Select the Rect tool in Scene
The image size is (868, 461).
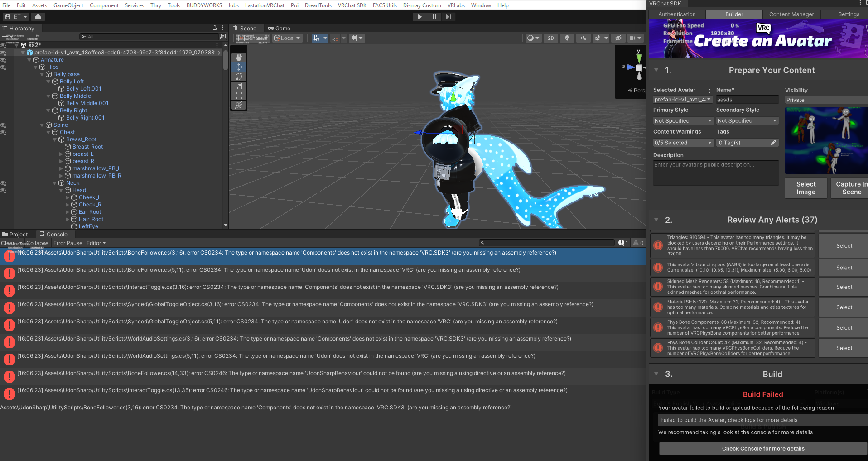[x=239, y=96]
